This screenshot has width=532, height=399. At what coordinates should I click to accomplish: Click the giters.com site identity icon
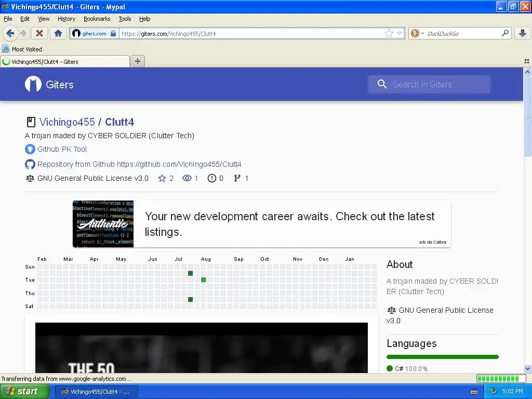pyautogui.click(x=76, y=33)
